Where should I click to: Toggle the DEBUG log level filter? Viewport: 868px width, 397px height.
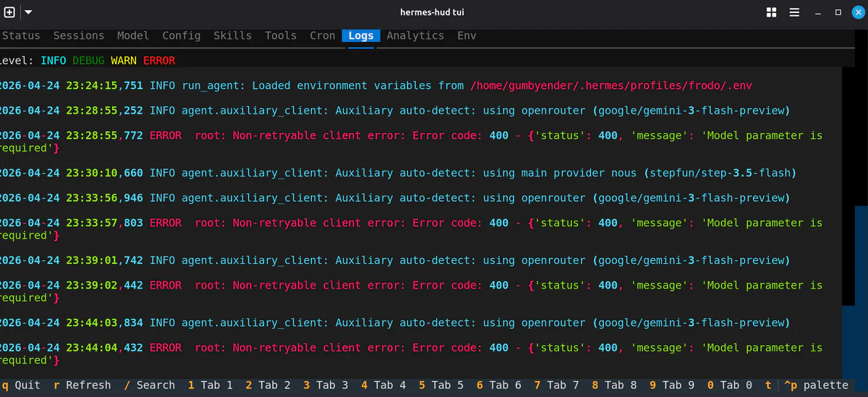click(x=88, y=61)
